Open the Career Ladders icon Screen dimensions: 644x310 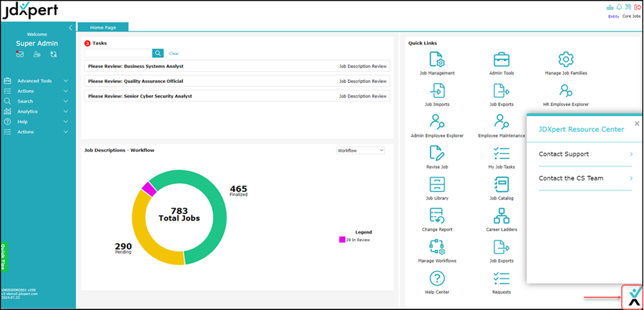tap(502, 216)
